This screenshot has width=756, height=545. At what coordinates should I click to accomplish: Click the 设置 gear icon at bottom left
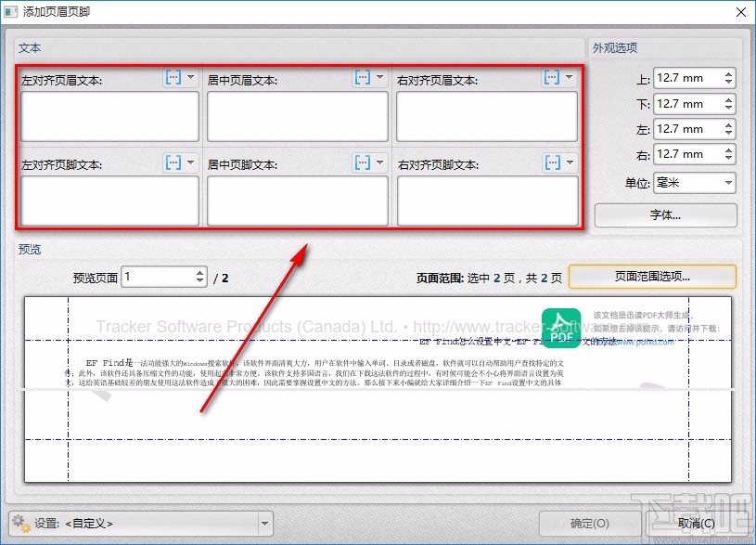[20, 523]
